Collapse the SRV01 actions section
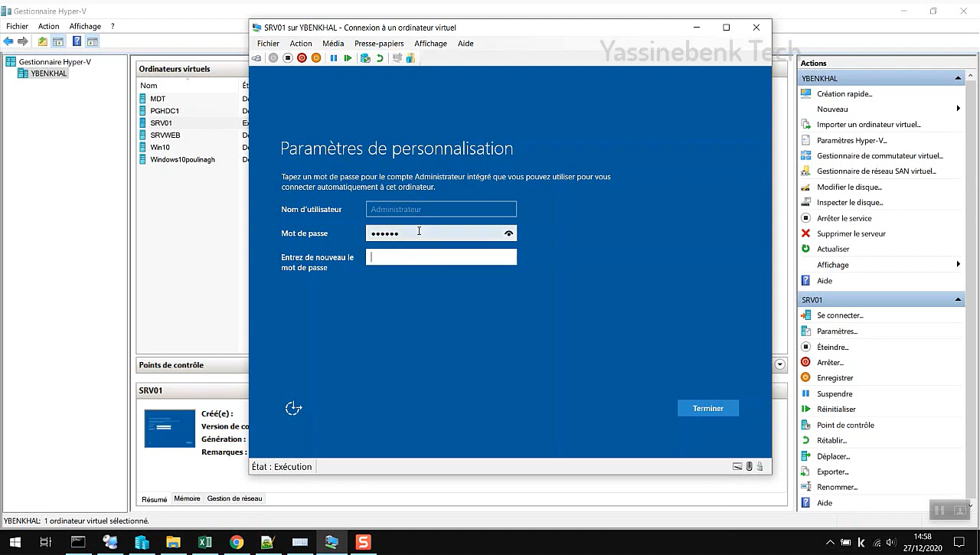Screen dimensions: 980x555 click(958, 299)
